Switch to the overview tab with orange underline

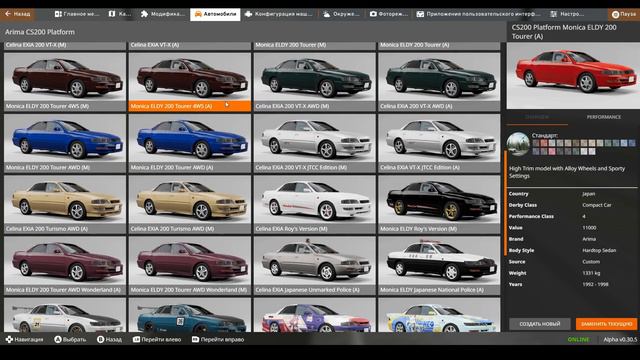point(537,118)
